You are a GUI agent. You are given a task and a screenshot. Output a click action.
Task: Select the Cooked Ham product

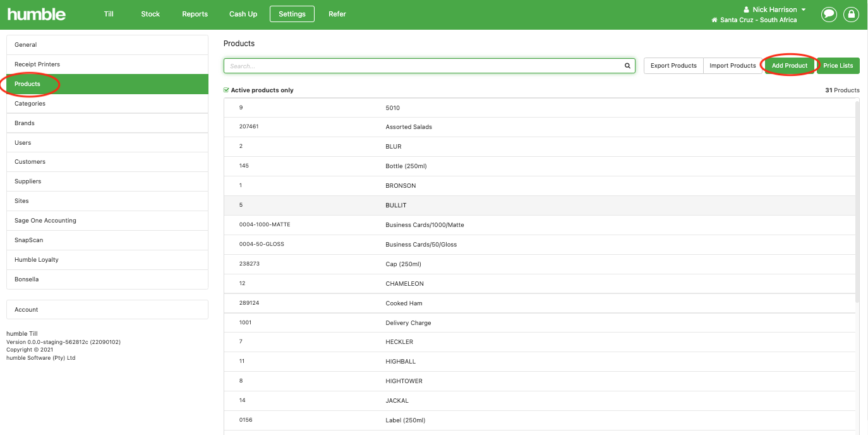tap(539, 303)
